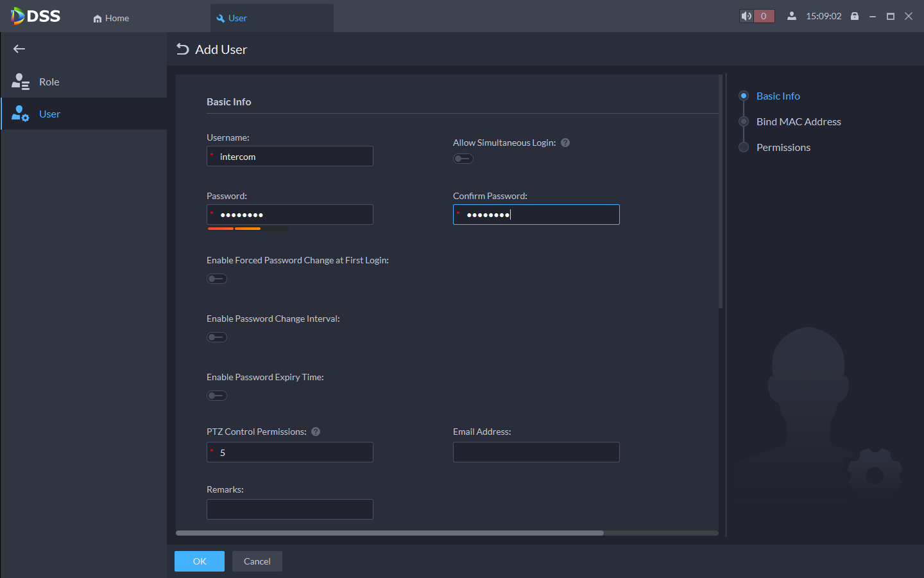Image resolution: width=924 pixels, height=578 pixels.
Task: Click help icon next to Allow Simultaneous Login
Action: (565, 143)
